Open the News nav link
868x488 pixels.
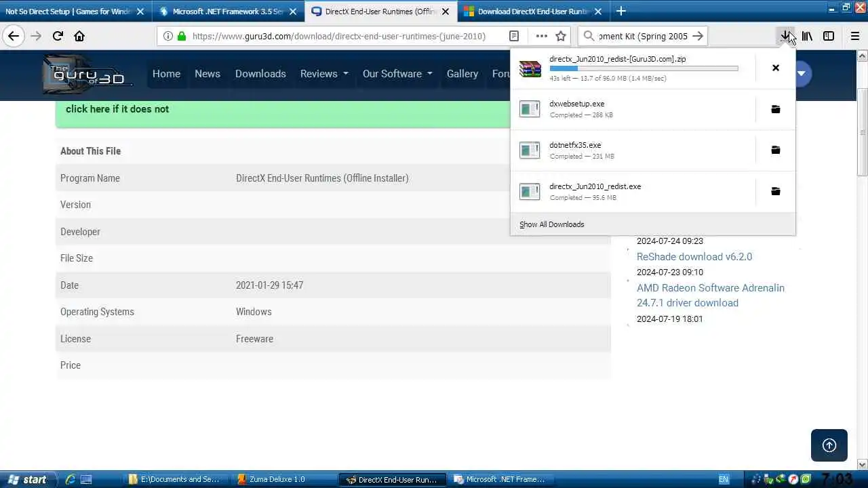tap(208, 74)
